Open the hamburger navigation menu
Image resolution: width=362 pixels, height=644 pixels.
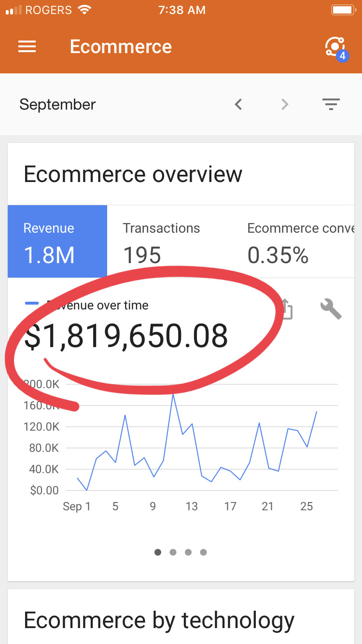(27, 46)
